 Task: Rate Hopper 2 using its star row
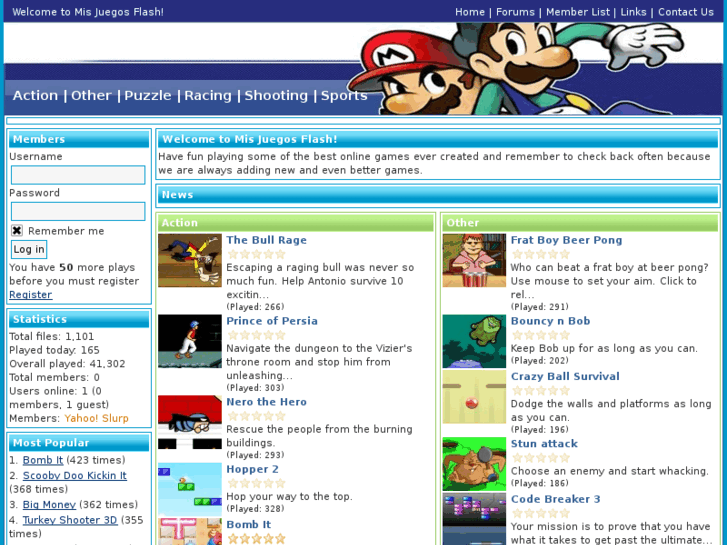(x=256, y=483)
